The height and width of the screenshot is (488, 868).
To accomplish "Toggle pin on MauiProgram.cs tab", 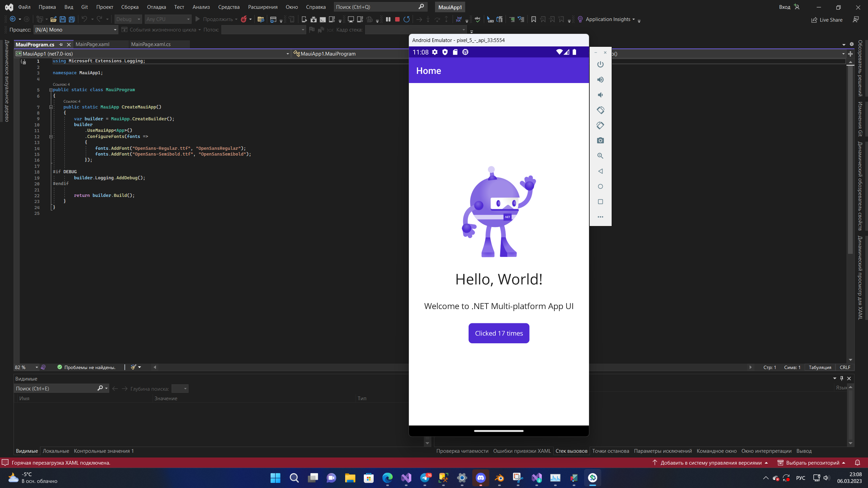I will pos(61,44).
